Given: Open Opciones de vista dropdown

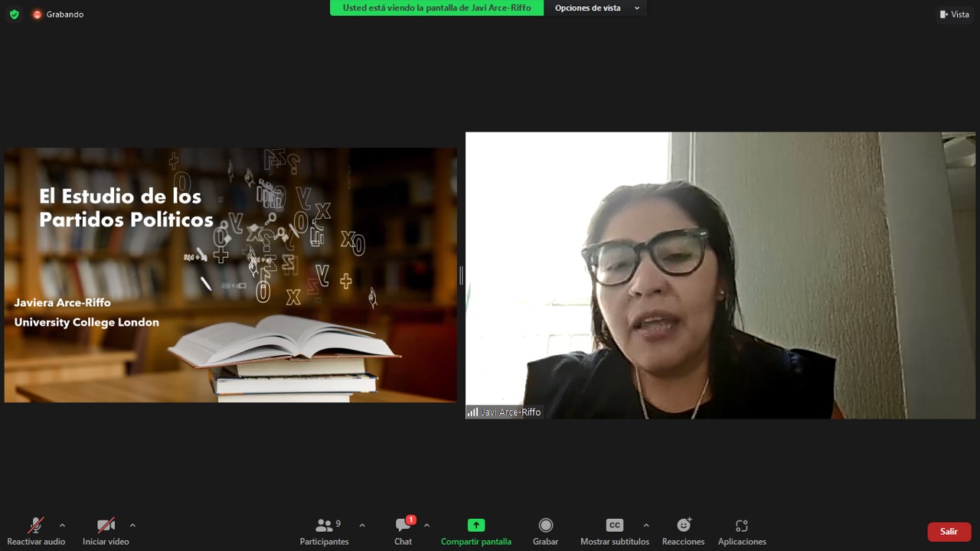Looking at the screenshot, I should tap(596, 8).
